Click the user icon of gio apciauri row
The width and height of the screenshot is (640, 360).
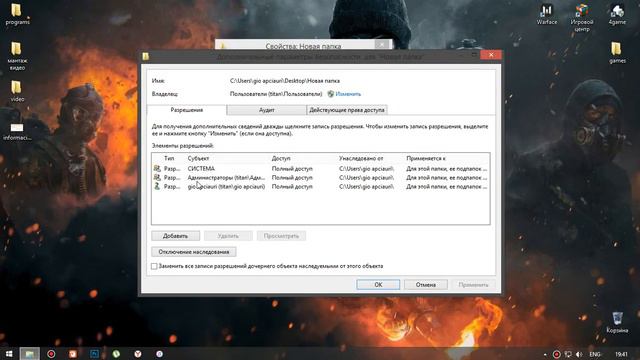click(157, 186)
